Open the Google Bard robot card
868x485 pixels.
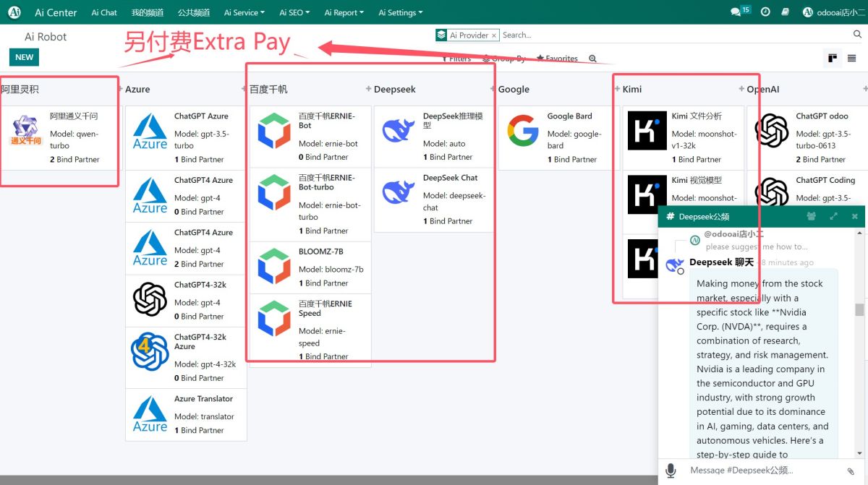point(554,138)
